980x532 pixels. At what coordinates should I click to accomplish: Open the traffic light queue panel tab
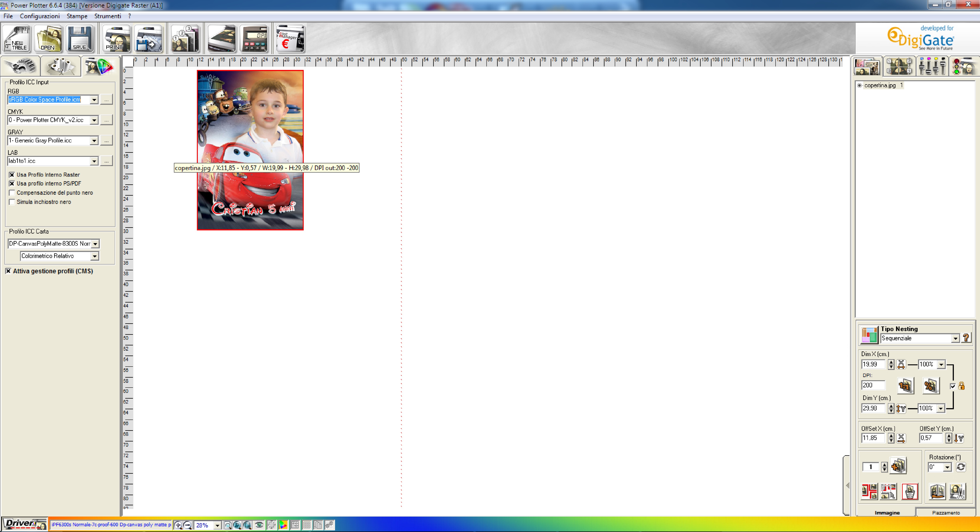(964, 66)
